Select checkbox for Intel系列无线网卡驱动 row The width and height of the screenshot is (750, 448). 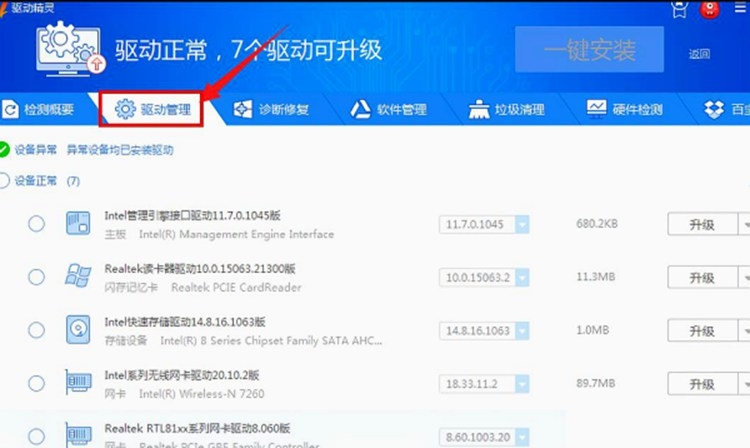coord(36,383)
